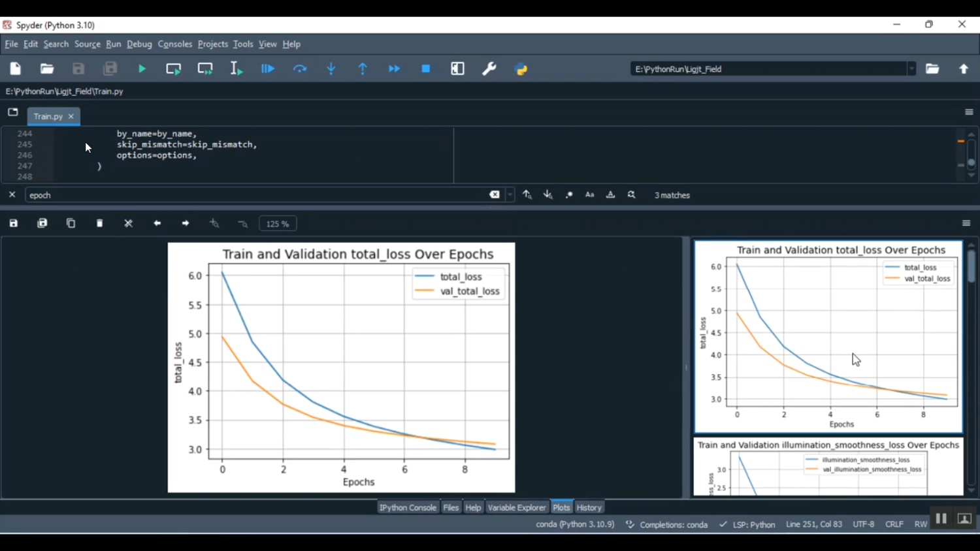Image resolution: width=980 pixels, height=551 pixels.
Task: Toggle regular expression search option
Action: [569, 195]
